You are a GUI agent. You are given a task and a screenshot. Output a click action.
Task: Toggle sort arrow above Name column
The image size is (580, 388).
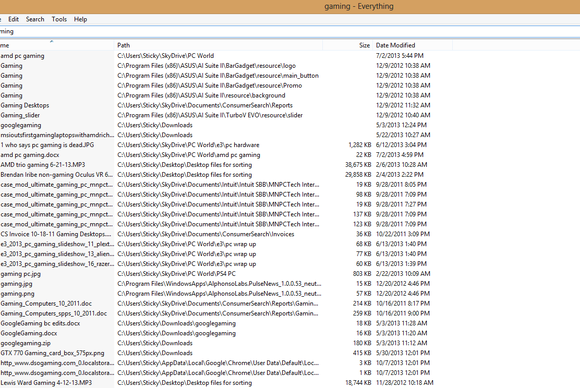[51, 41]
